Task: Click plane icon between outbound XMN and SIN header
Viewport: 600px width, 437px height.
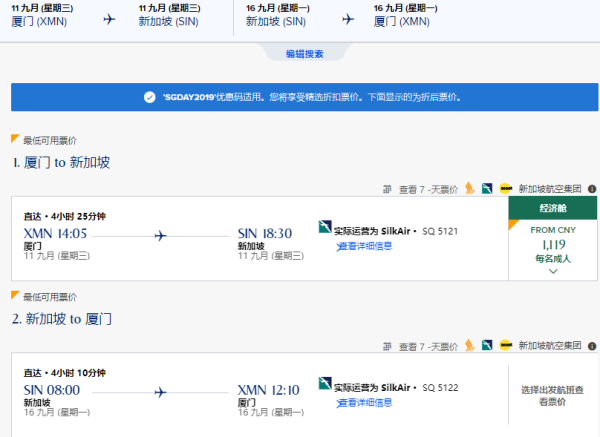Action: [x=109, y=19]
